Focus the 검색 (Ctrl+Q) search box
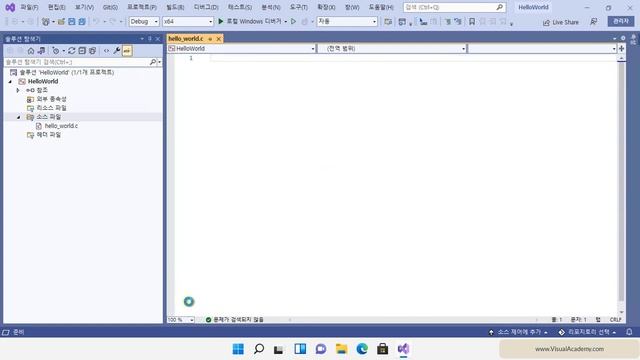Viewport: 640px width, 360px height. pyautogui.click(x=454, y=7)
